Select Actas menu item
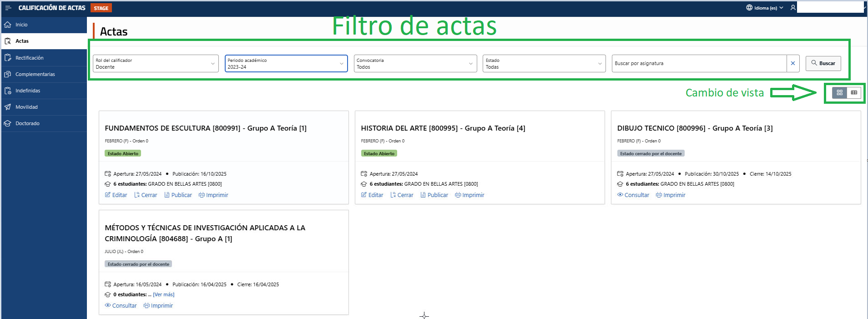This screenshot has width=868, height=319. click(x=44, y=41)
